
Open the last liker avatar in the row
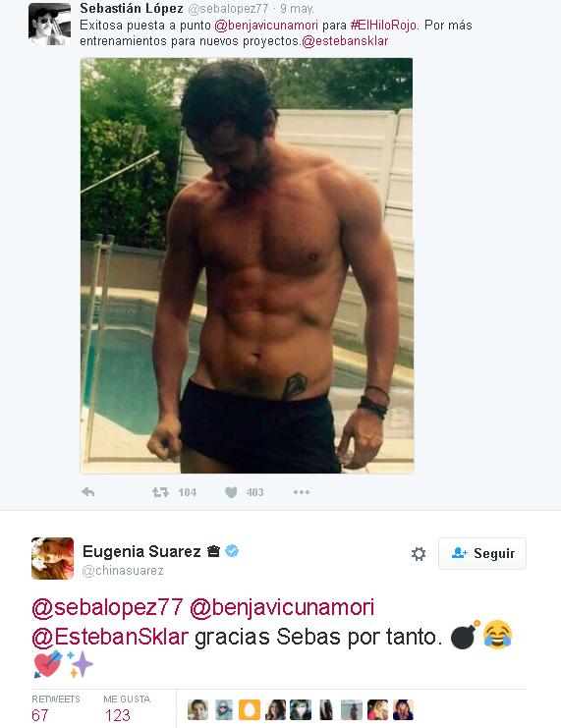click(x=403, y=710)
